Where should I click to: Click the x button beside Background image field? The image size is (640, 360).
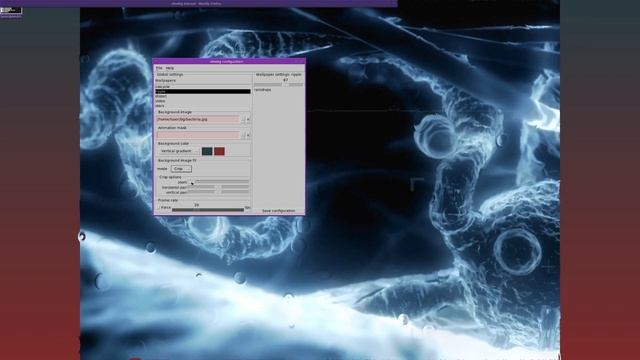(248, 119)
